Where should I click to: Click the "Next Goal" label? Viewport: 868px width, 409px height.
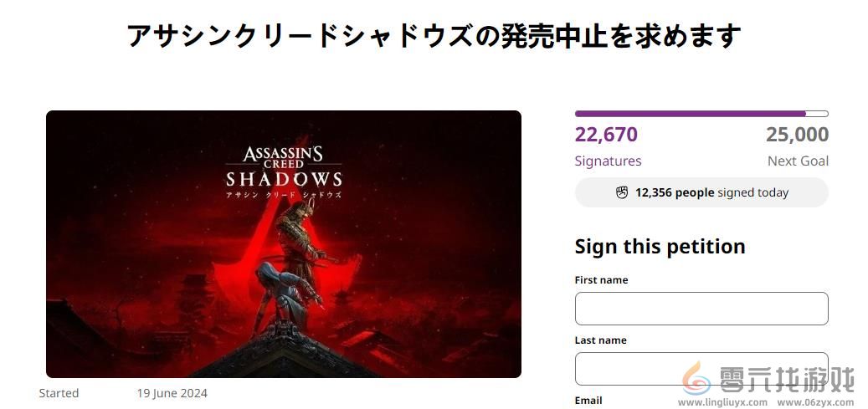coord(798,161)
